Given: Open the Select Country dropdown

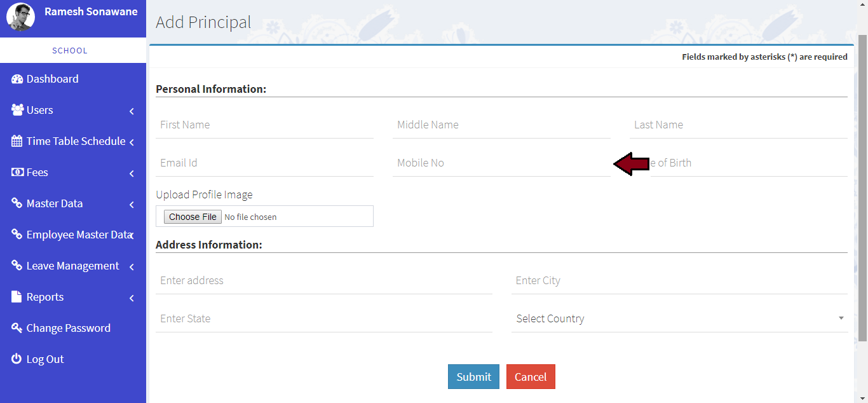Looking at the screenshot, I should pos(679,318).
